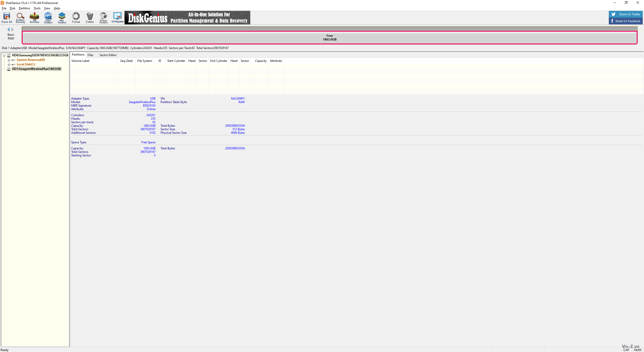
Task: Select Local Disk(C:) partition
Action: tap(26, 64)
